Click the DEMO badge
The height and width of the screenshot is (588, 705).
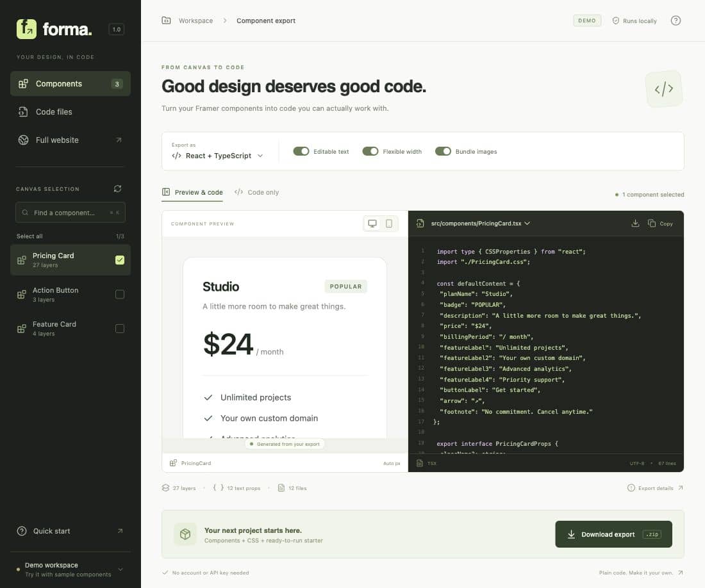pyautogui.click(x=587, y=20)
